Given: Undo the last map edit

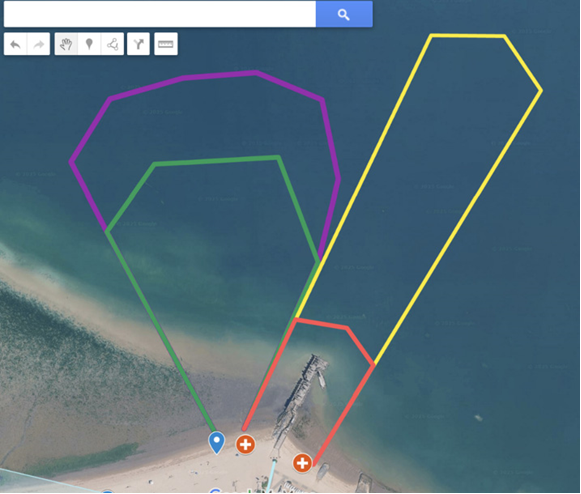Looking at the screenshot, I should [x=15, y=44].
